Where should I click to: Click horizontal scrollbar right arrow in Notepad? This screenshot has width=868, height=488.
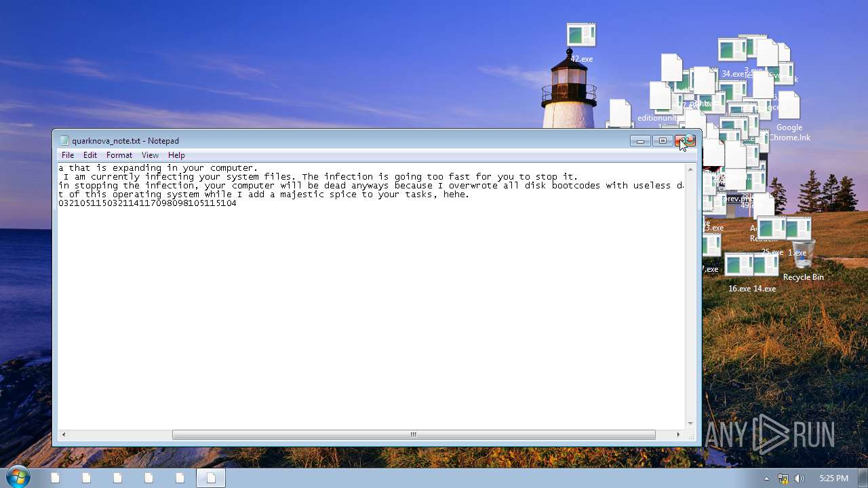678,434
